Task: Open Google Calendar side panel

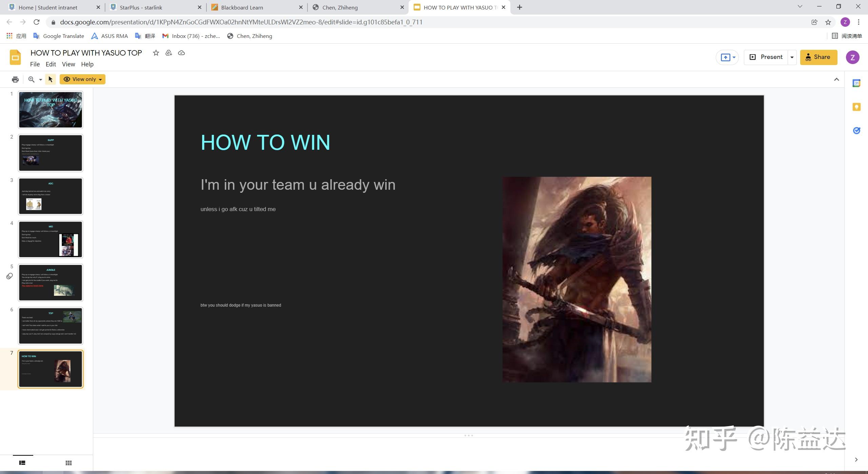Action: tap(856, 83)
